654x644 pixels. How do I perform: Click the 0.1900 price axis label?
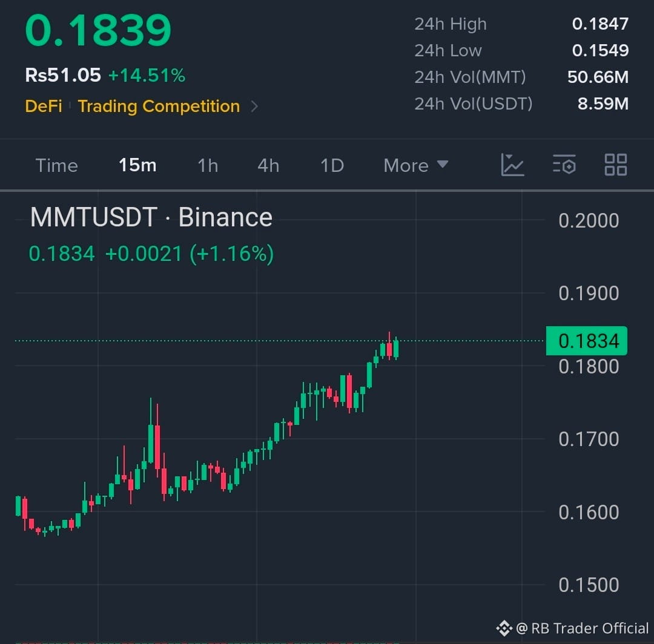[589, 294]
